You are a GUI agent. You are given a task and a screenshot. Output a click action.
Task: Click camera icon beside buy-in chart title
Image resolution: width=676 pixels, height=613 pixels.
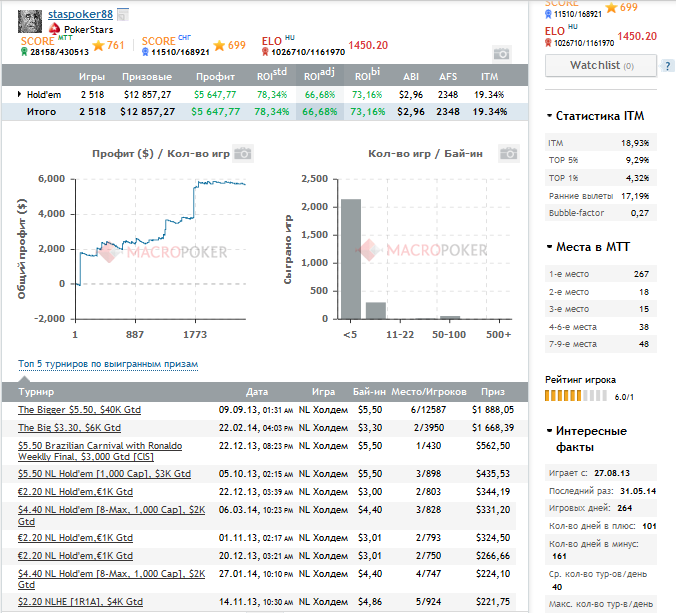[509, 154]
